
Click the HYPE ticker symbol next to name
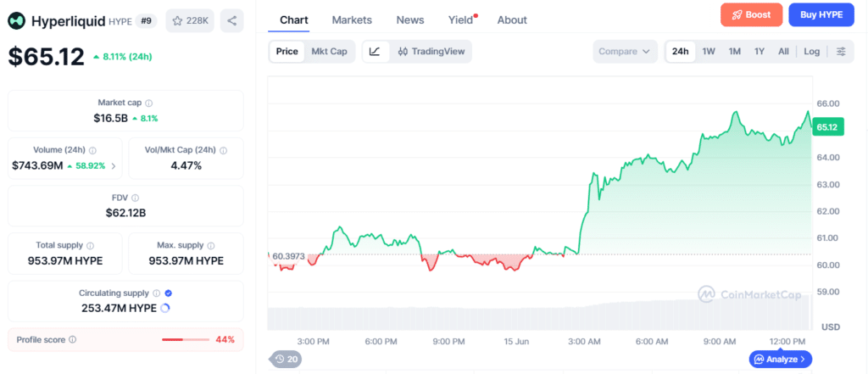[120, 22]
